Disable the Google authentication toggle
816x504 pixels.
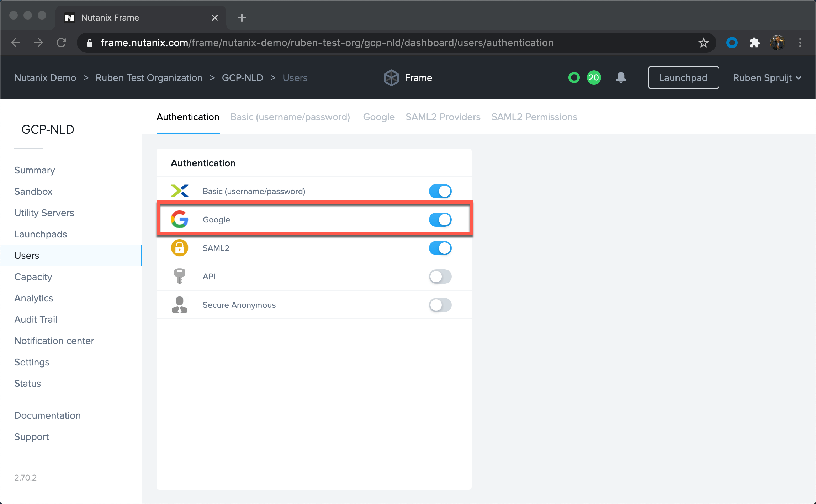[440, 220]
